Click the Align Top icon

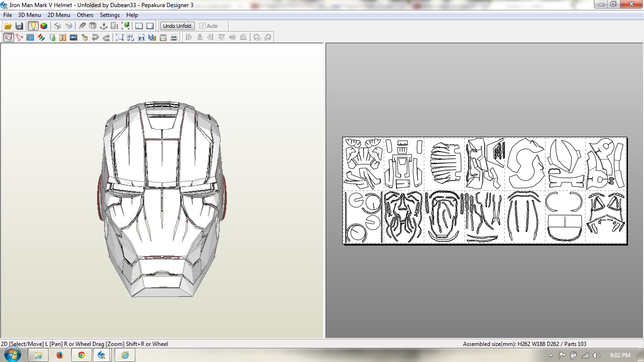(x=222, y=37)
